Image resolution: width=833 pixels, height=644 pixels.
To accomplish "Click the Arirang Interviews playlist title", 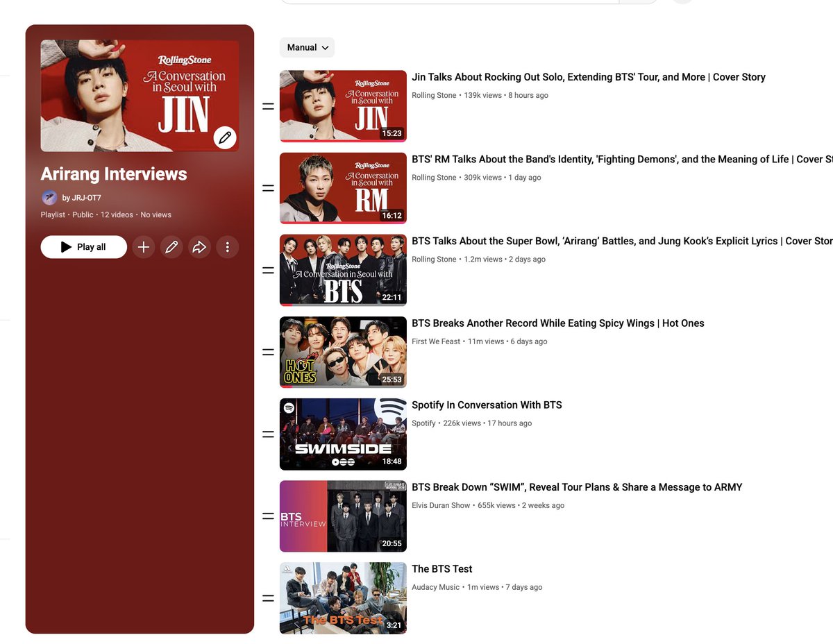I will 114,173.
